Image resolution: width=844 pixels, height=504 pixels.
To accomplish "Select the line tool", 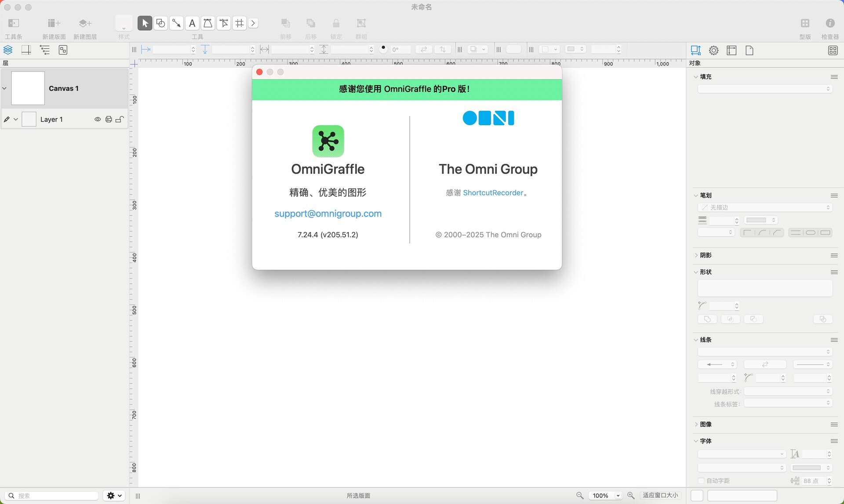I will click(176, 23).
